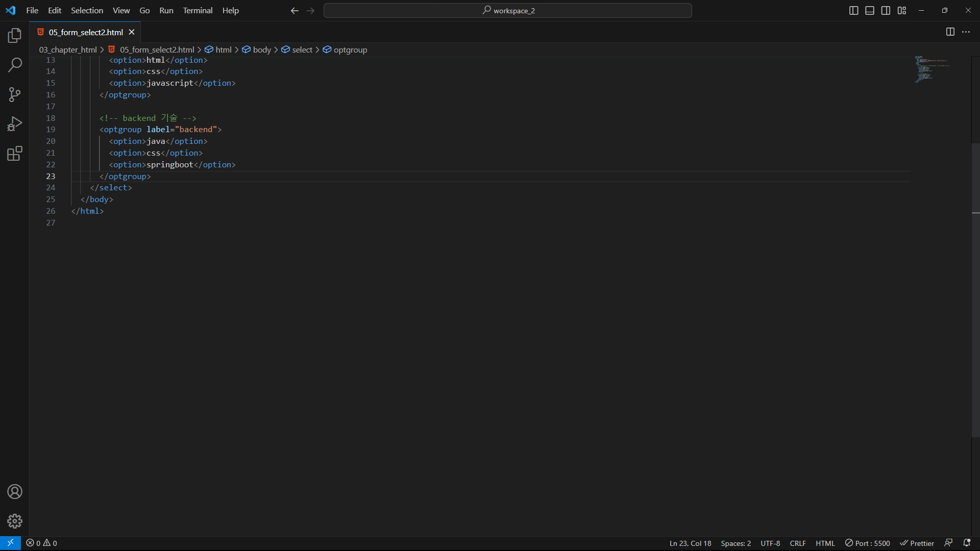Click the Prettier status bar button
980x551 pixels.
click(x=917, y=543)
